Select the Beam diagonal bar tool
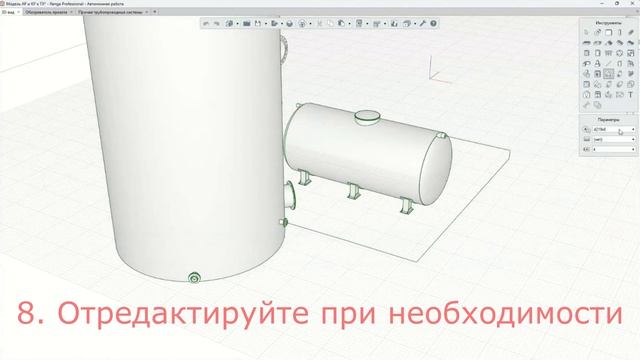Viewport: 640px width, 360px height. click(x=631, y=33)
